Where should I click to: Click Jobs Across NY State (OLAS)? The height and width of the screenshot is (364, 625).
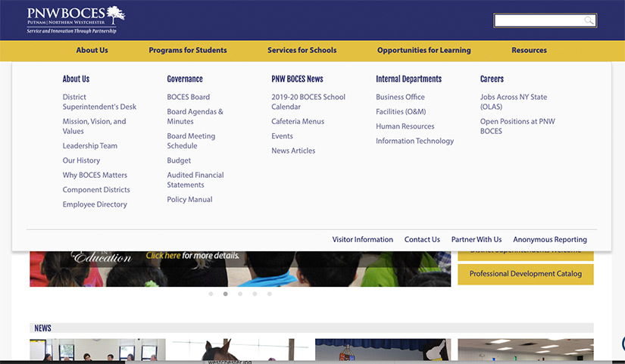pos(513,101)
